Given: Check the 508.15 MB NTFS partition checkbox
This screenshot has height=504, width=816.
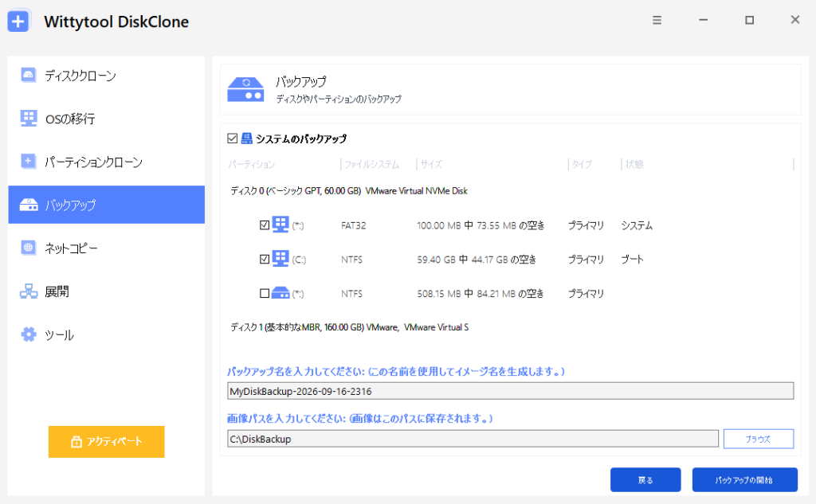Looking at the screenshot, I should (265, 293).
